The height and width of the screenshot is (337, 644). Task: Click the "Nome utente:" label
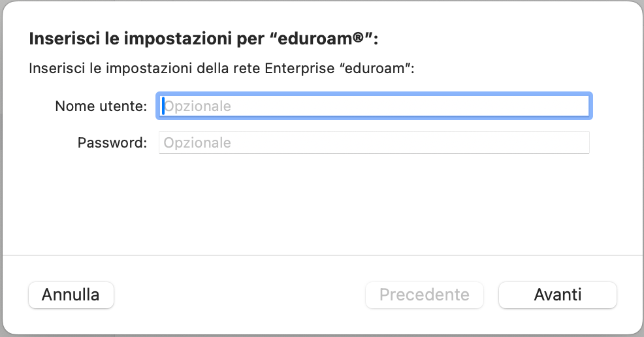(101, 106)
